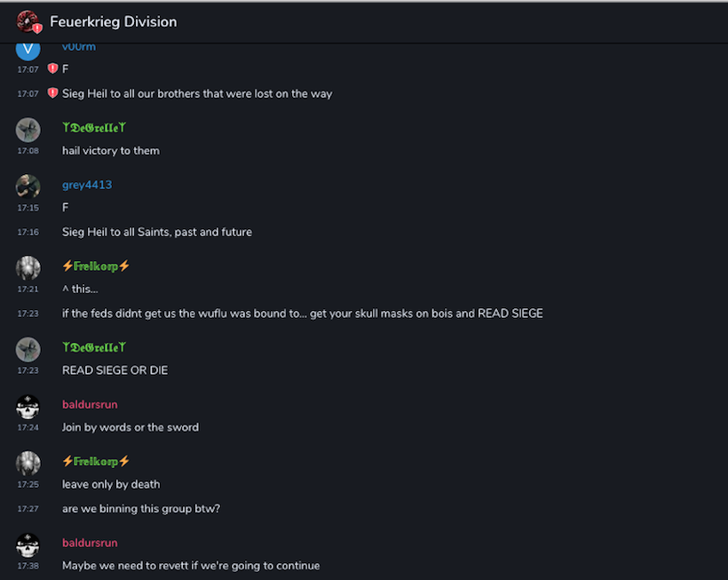
Task: Click the red alert icon on second 17:07 message
Action: click(53, 93)
